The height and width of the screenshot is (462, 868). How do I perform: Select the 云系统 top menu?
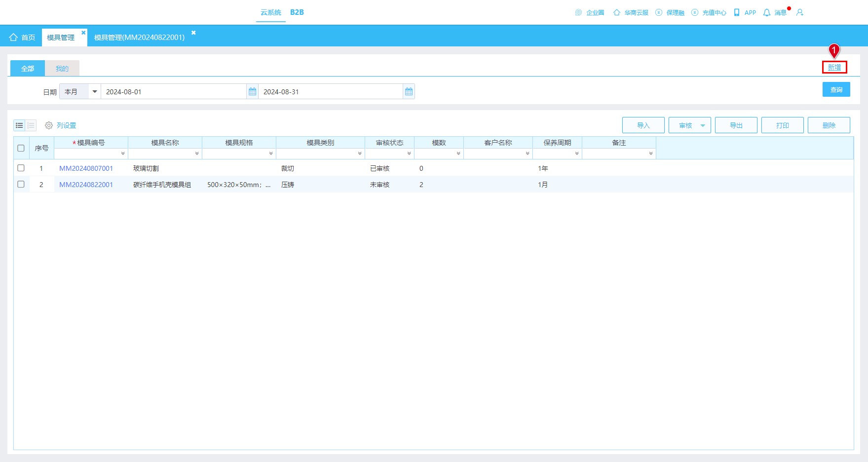(271, 12)
